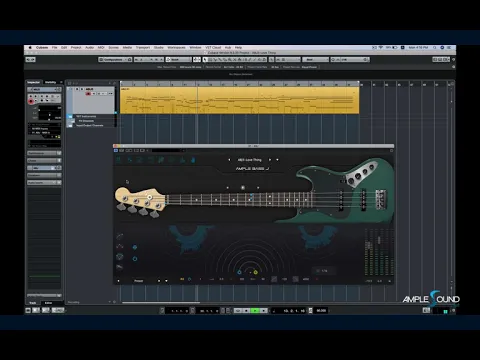480x360 pixels.
Task: Toggle record enable in the Inspector
Action: [31, 101]
